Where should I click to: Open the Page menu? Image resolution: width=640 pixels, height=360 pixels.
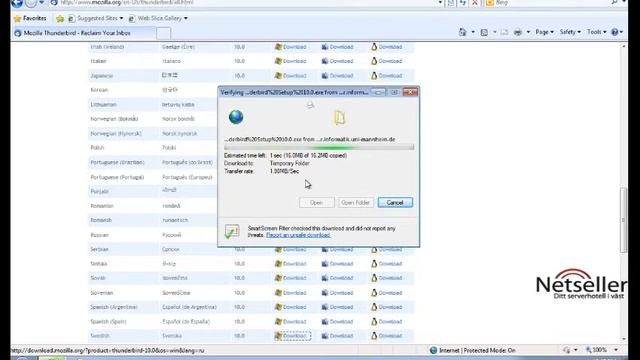click(544, 32)
